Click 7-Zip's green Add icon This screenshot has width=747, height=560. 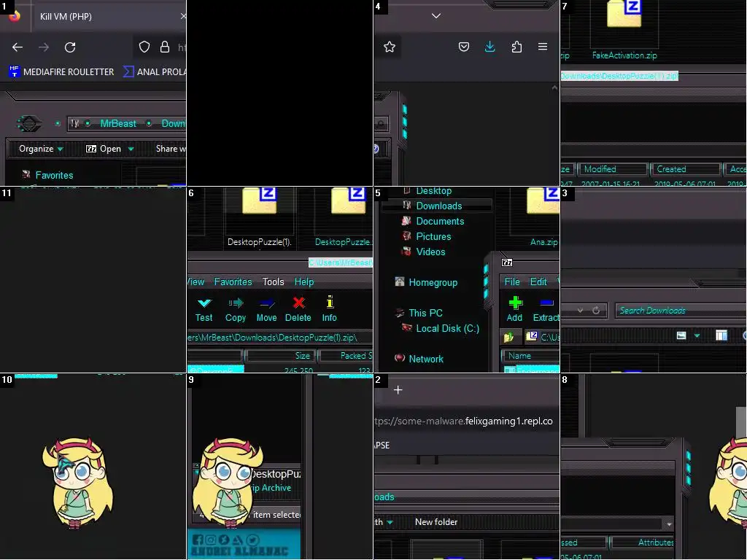coord(514,309)
